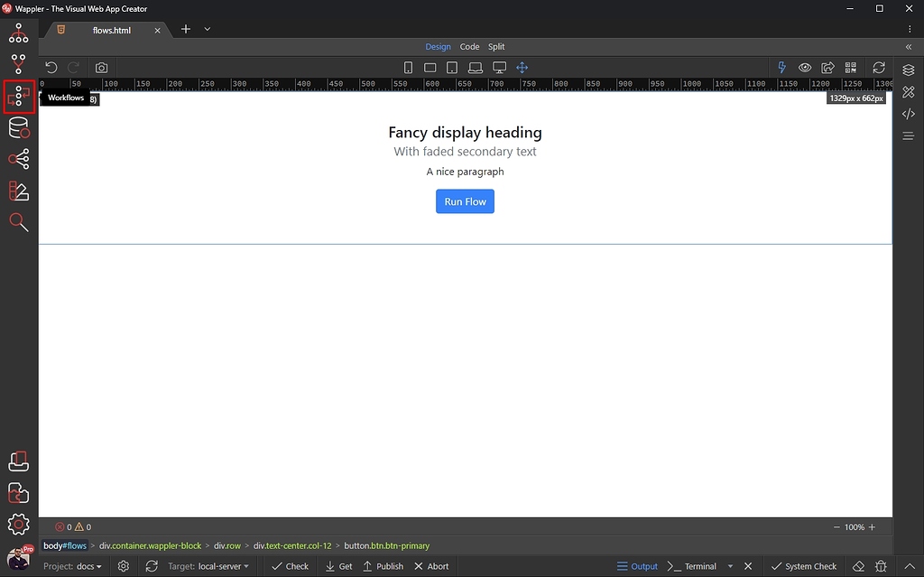Toggle the App Flows lightning icon

point(781,67)
